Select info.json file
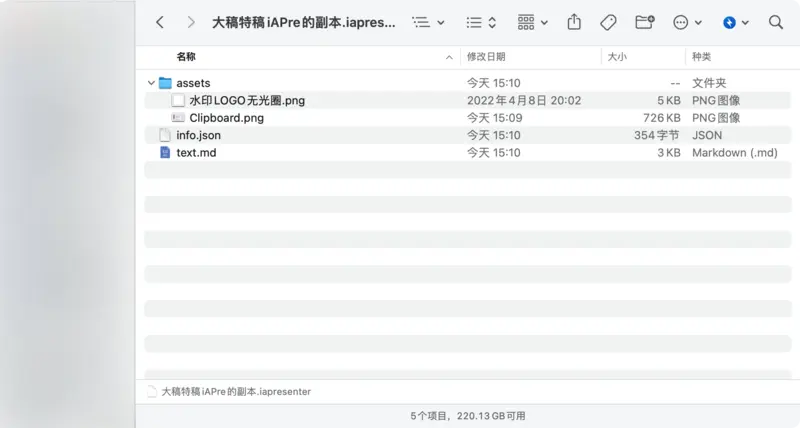Screen dimensions: 800x428 click(198, 135)
